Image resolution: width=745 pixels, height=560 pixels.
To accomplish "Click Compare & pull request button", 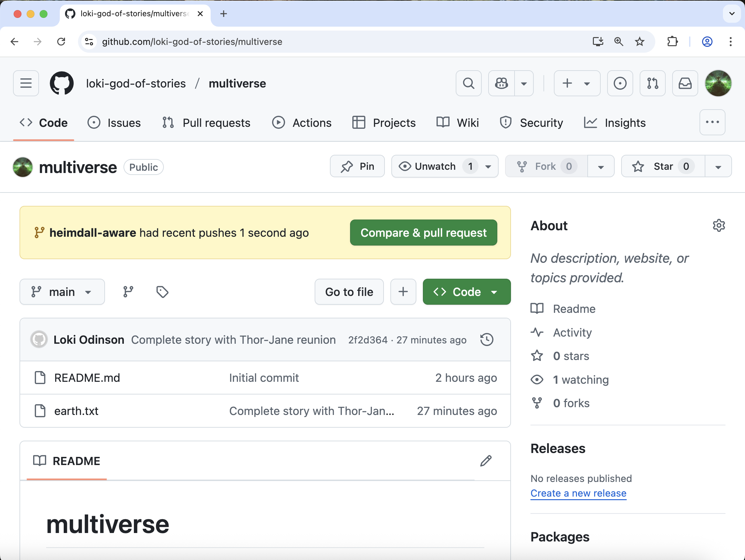I will pos(423,233).
